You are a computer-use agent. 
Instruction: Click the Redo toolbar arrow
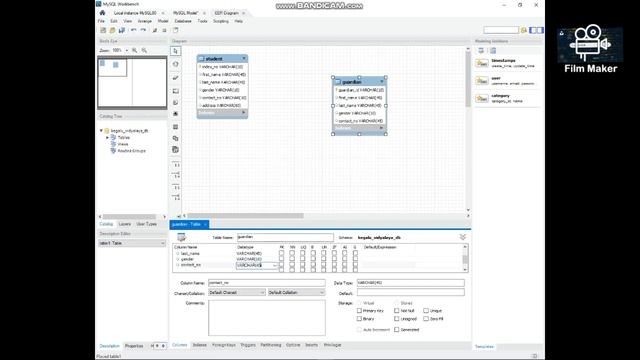click(143, 30)
